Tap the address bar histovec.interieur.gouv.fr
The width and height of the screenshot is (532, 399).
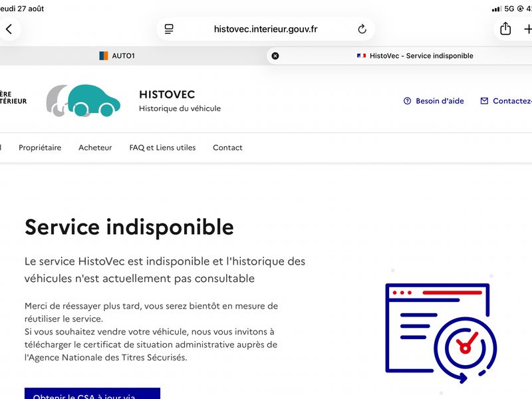[265, 29]
